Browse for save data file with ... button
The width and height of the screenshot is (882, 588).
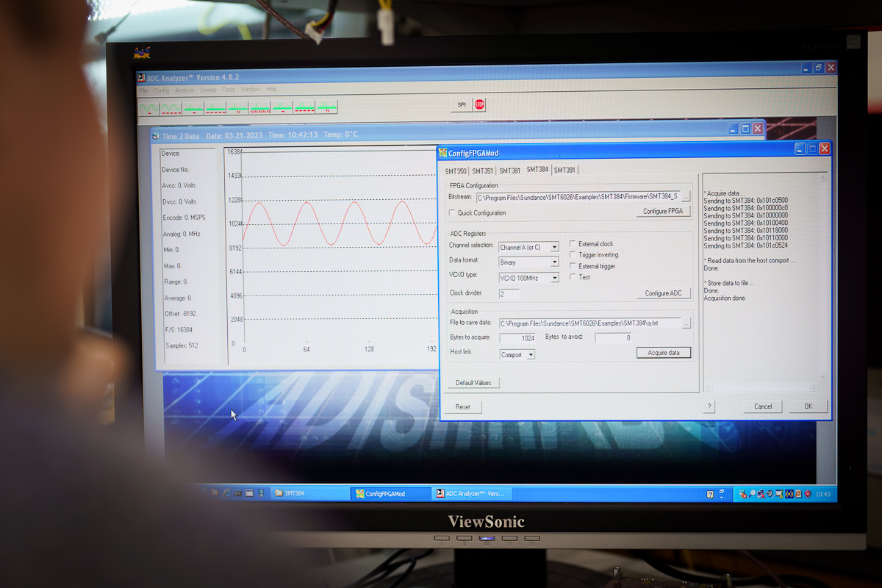tap(686, 323)
